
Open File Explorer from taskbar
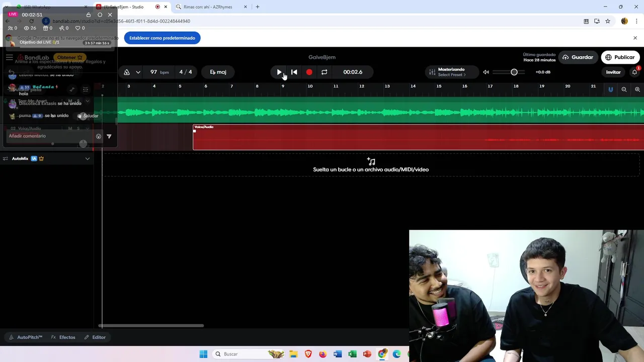pos(293,354)
